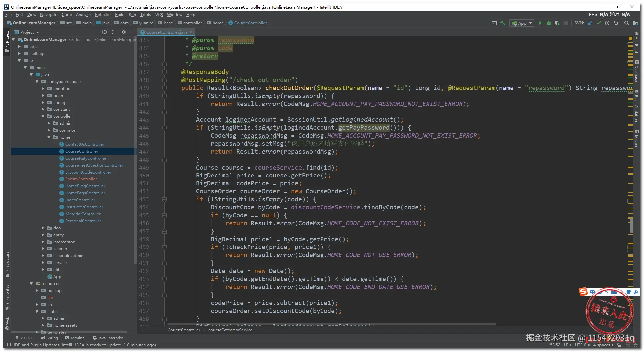The image size is (644, 352).
Task: Open the Refactor menu
Action: tap(103, 15)
